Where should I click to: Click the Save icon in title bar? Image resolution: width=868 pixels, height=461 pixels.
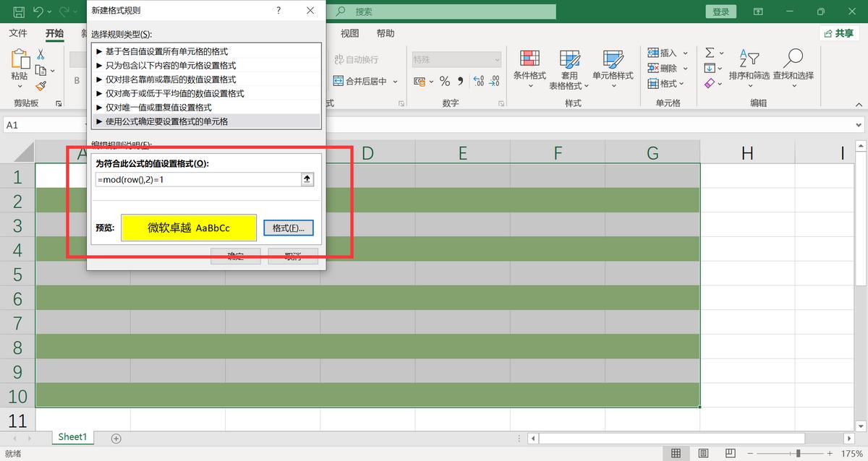[18, 12]
